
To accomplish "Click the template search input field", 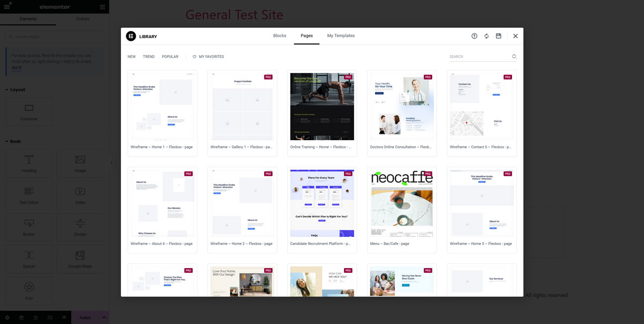I will 479,56.
